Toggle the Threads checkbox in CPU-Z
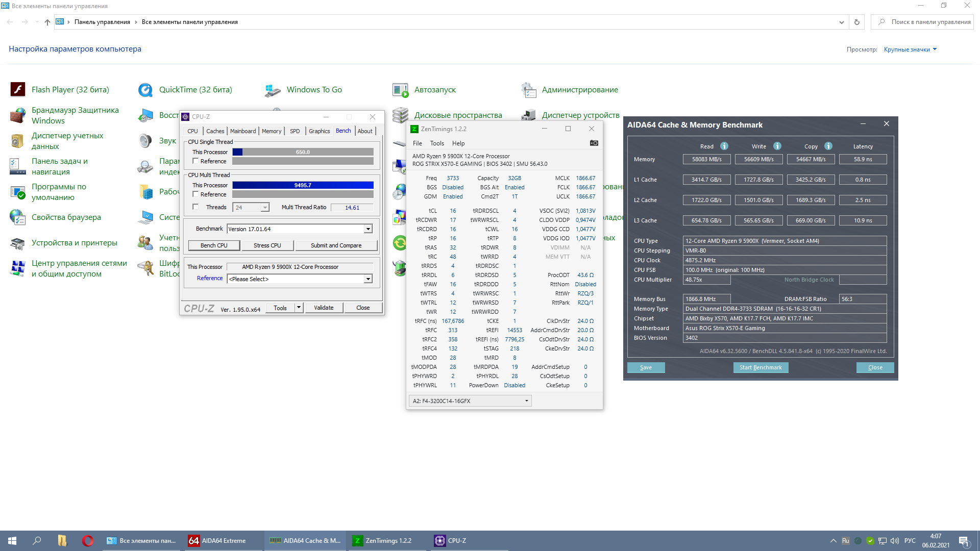 [195, 207]
